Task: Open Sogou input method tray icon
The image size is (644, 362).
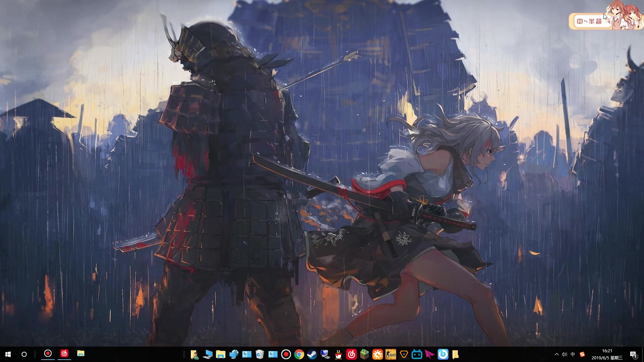Action: point(582,354)
